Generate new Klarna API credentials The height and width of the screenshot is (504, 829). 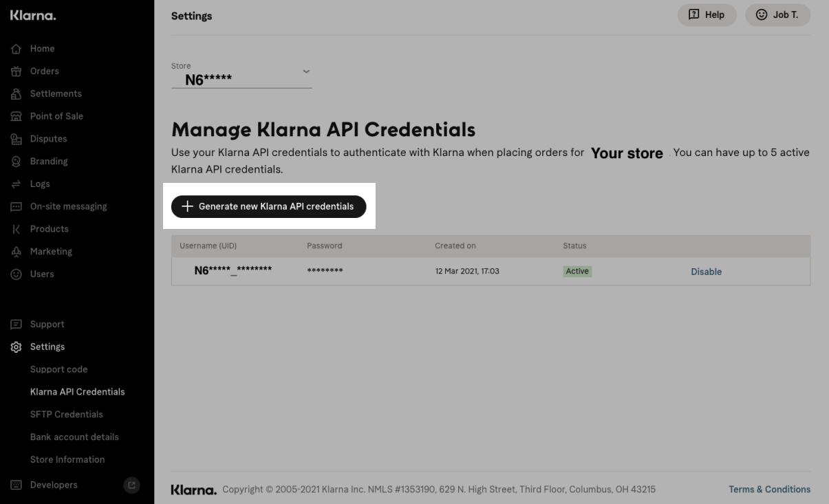(268, 206)
